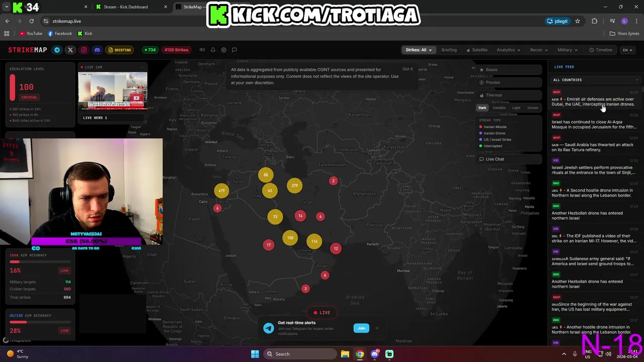Toggle the Iranian Missile strike type
The width and height of the screenshot is (644, 362).
click(x=493, y=127)
